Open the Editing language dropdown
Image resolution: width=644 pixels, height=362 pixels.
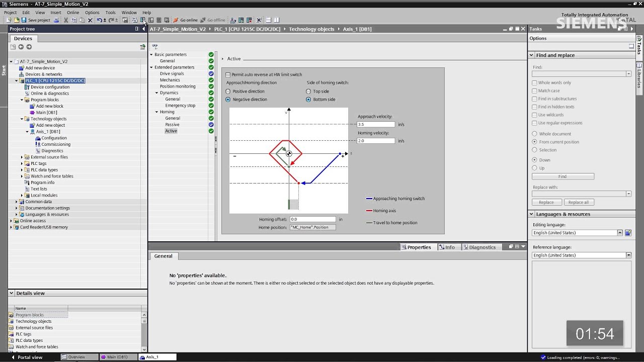coord(620,233)
